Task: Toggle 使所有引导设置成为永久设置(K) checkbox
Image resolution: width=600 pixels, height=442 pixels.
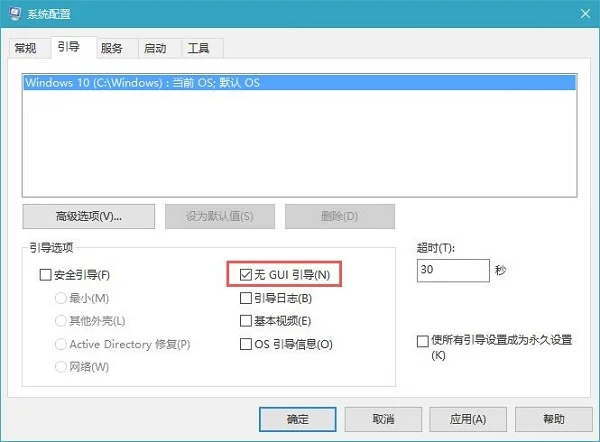Action: 422,341
